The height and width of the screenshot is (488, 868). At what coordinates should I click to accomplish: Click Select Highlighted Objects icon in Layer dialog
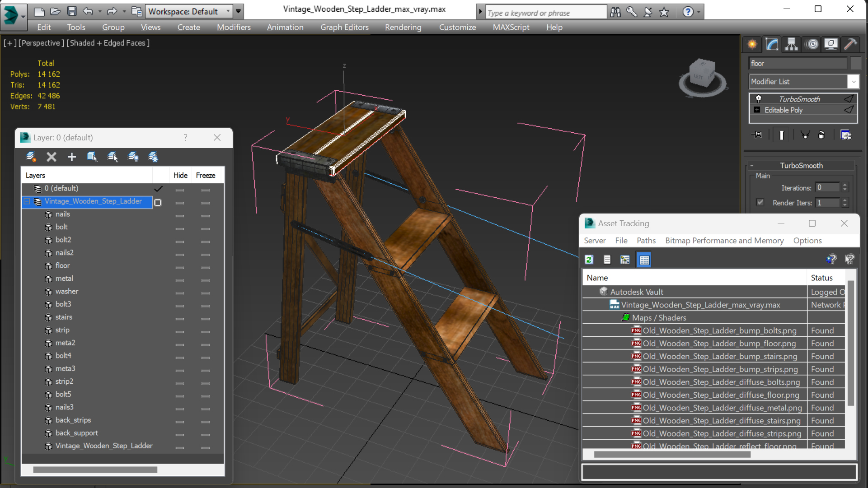pyautogui.click(x=113, y=157)
